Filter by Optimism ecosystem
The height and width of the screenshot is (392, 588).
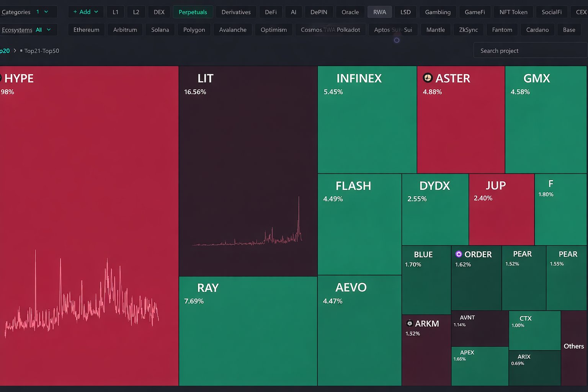pos(274,29)
